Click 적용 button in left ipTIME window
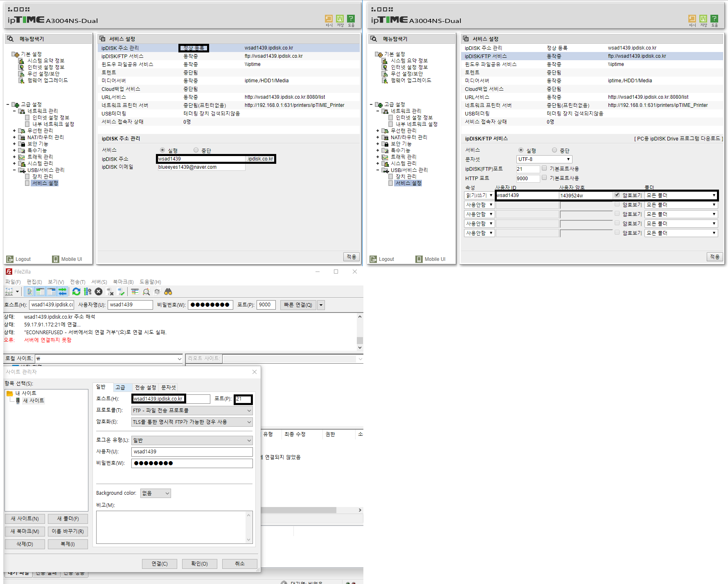The height and width of the screenshot is (584, 728). (352, 257)
